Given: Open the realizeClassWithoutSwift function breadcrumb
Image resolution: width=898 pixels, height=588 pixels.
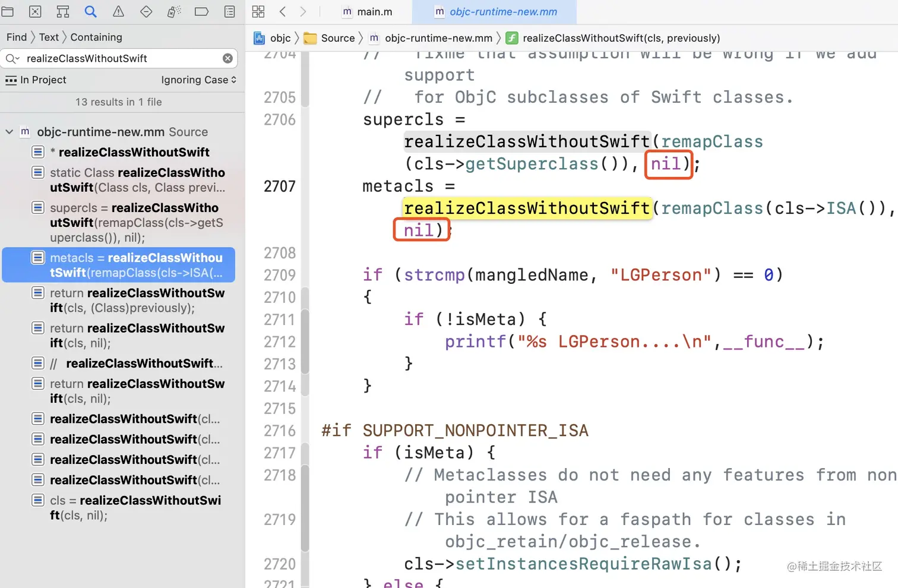Looking at the screenshot, I should tap(613, 38).
